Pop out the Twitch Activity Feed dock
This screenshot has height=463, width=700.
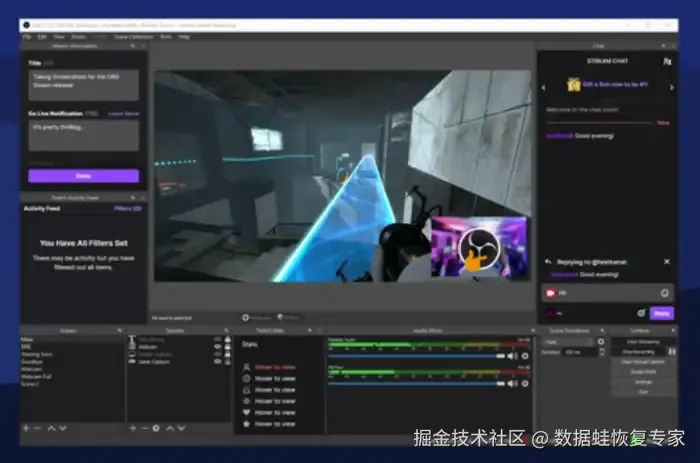(133, 197)
